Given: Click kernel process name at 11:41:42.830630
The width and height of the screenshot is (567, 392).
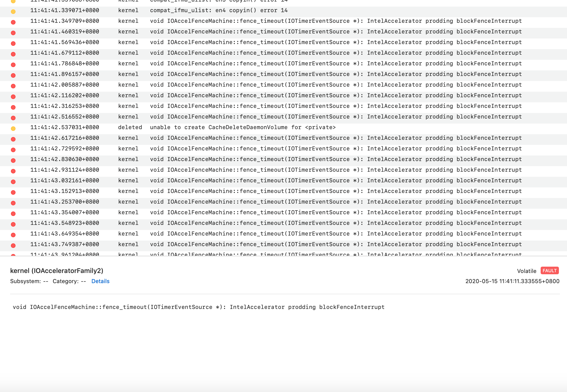Looking at the screenshot, I should 128,159.
